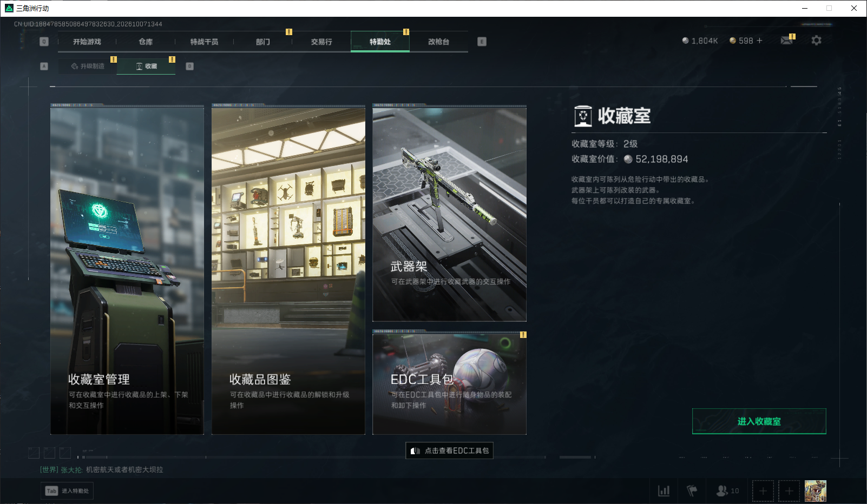Go to the 特战干员 tab
This screenshot has width=867, height=504.
(204, 42)
